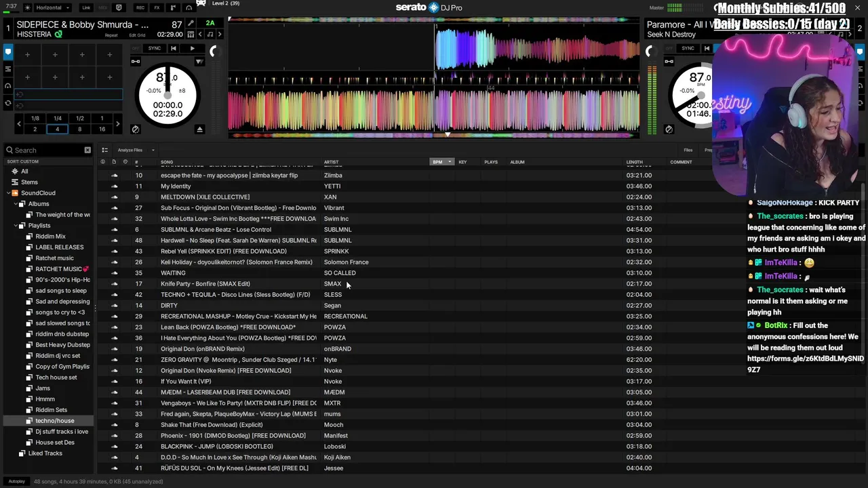Click Edit Grid on deck 1

(137, 35)
